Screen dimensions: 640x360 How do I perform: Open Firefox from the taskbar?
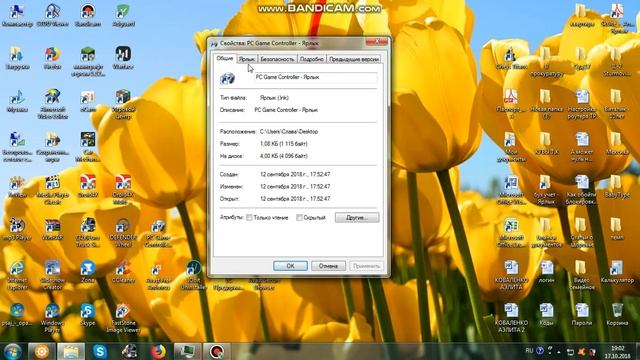click(158, 351)
